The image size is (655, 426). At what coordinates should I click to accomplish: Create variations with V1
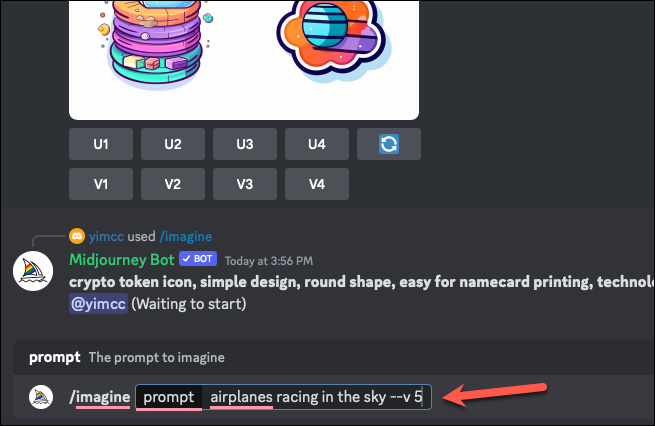(x=101, y=184)
